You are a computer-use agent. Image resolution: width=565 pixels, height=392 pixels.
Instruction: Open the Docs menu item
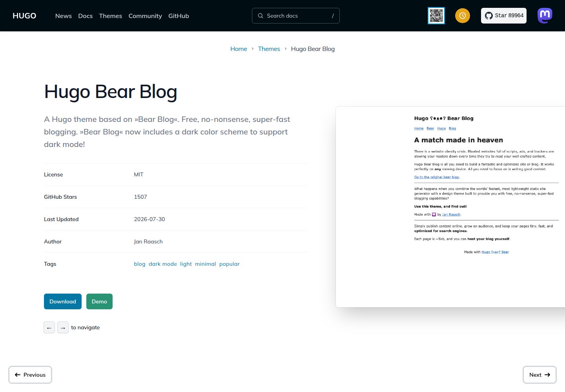[86, 16]
